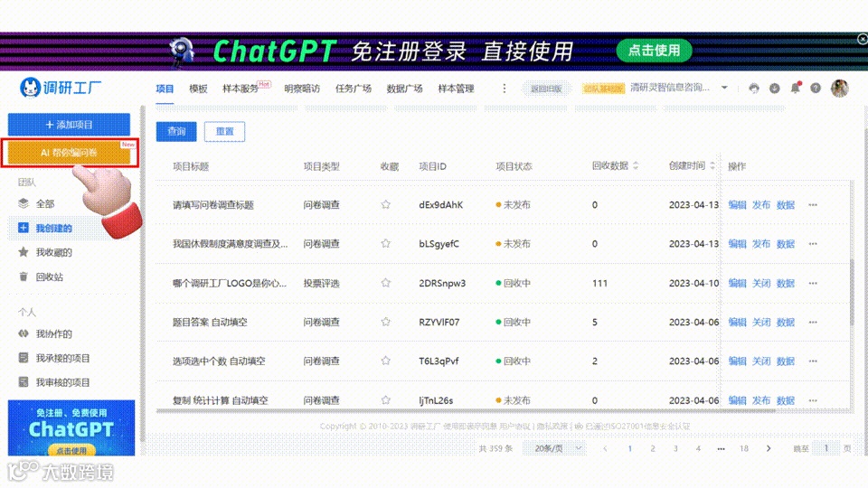
Task: Select 我审核的项目 in the sidebar
Action: point(62,382)
